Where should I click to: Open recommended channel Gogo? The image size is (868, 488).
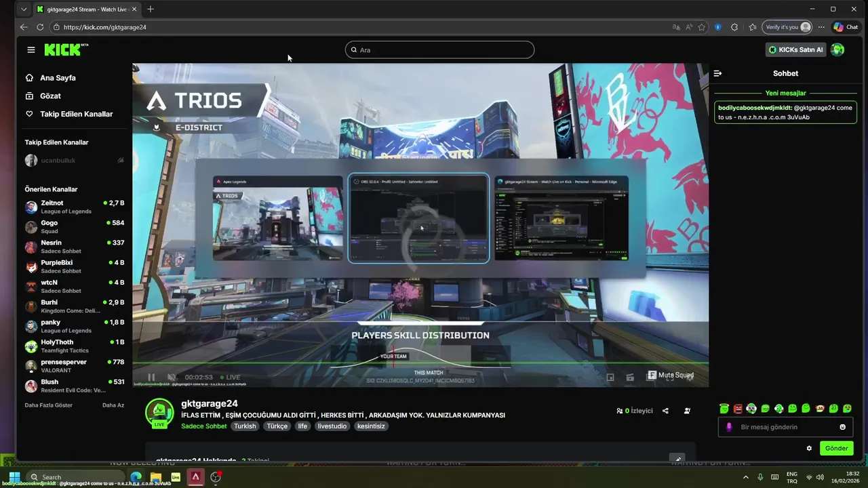(x=75, y=226)
